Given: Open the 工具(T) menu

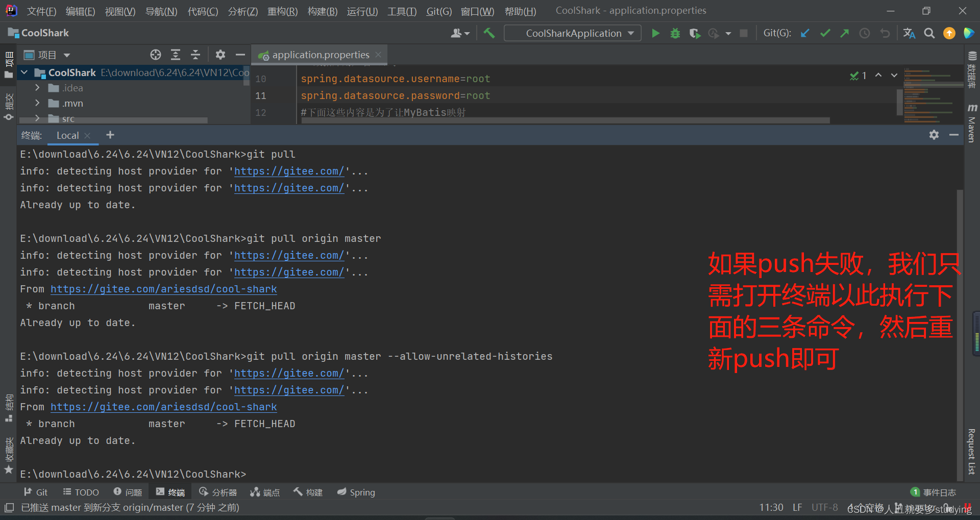Looking at the screenshot, I should coord(402,11).
